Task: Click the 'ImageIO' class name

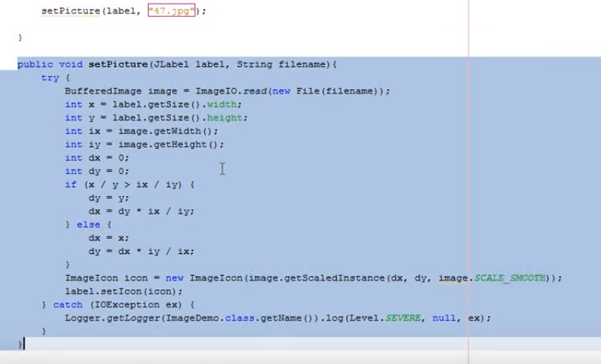Action: point(216,91)
